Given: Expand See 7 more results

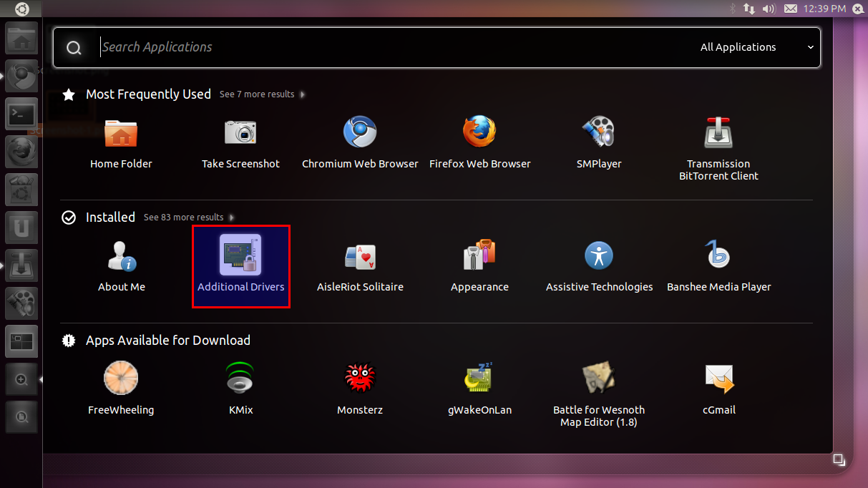Looking at the screenshot, I should tap(262, 94).
